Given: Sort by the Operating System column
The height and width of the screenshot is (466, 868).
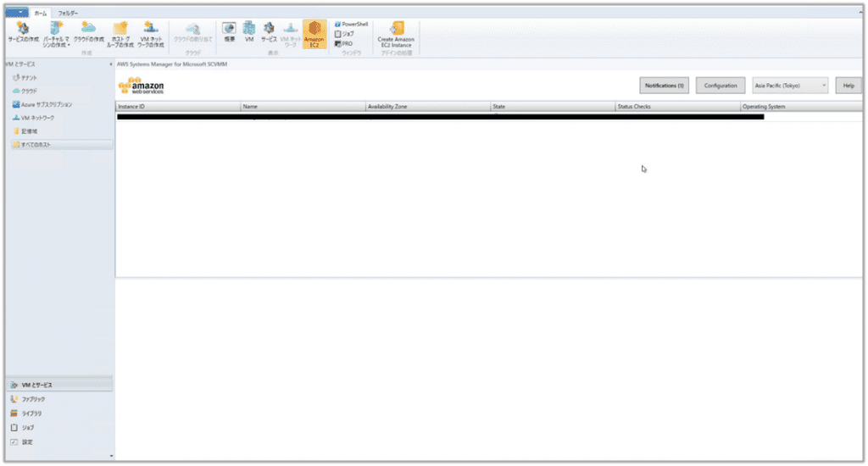Looking at the screenshot, I should pyautogui.click(x=802, y=106).
